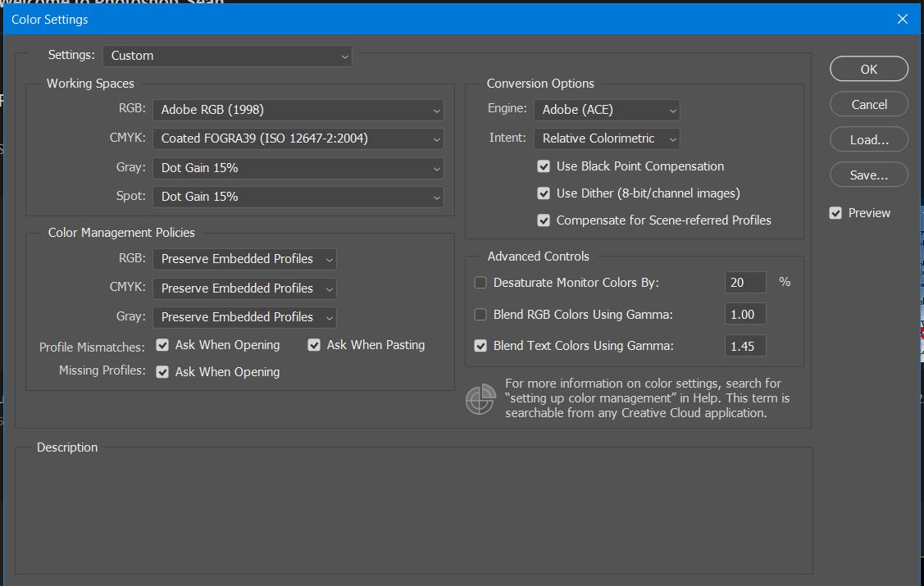Click the Save button
This screenshot has width=924, height=586.
pos(868,174)
